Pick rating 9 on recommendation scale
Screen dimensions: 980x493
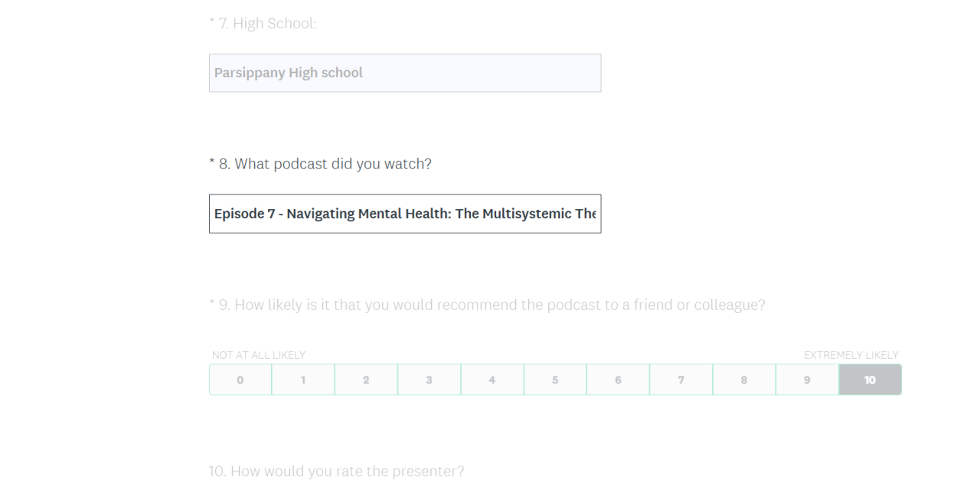coord(807,380)
